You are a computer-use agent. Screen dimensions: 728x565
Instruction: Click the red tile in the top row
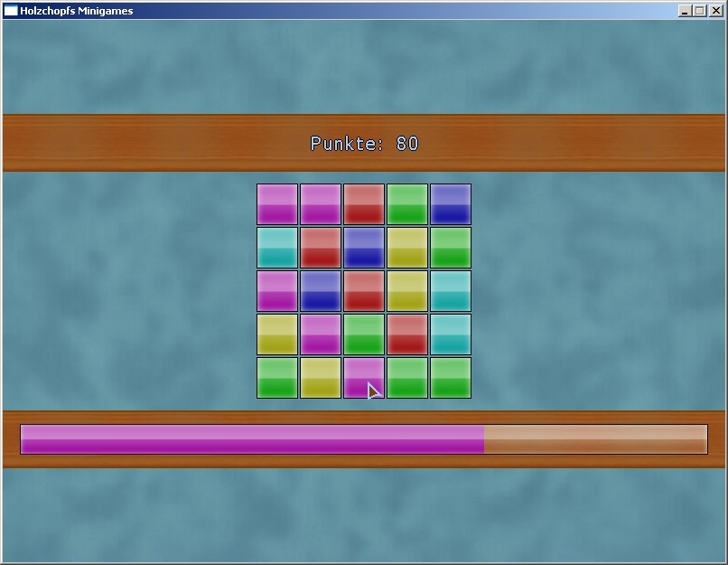(364, 204)
